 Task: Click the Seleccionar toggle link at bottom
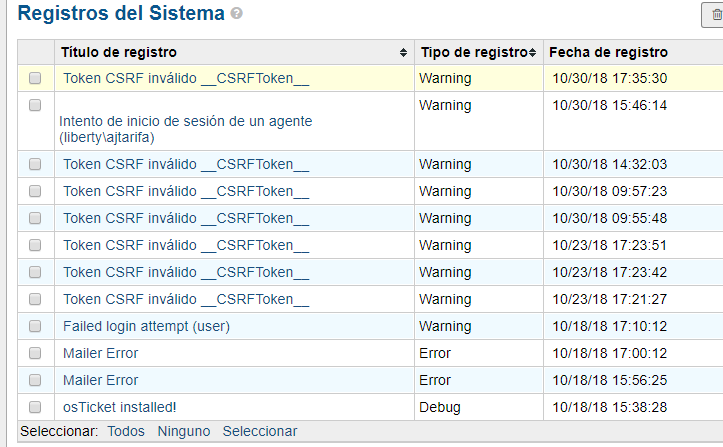point(260,431)
